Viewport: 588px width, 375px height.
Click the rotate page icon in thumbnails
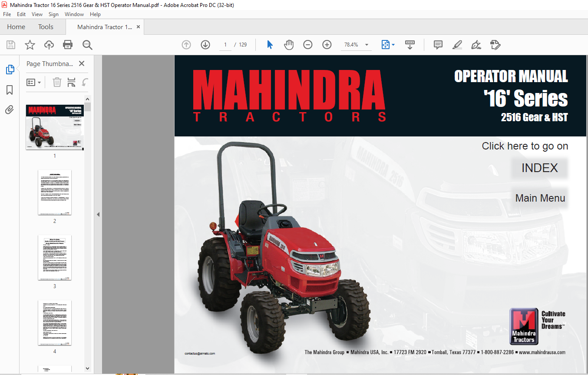point(85,82)
